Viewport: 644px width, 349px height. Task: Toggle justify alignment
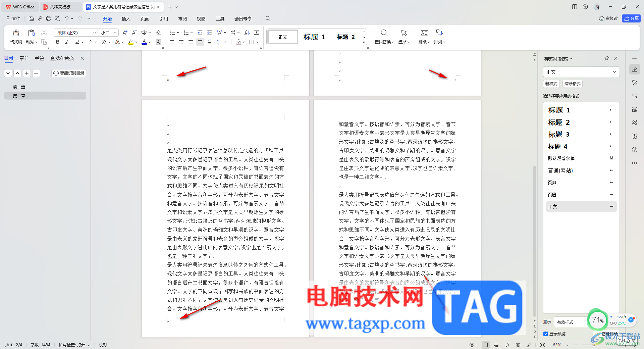(200, 42)
